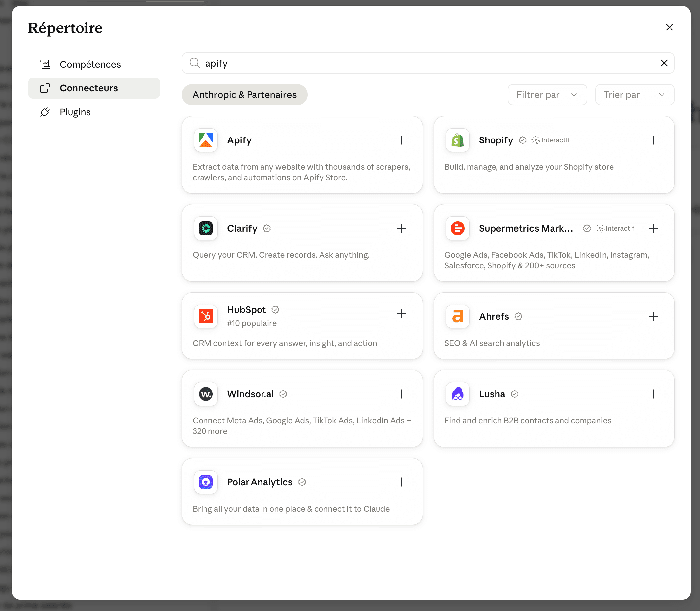Click 'Find and enrich B2B contacts' description
Viewport: 700px width, 611px height.
[527, 420]
